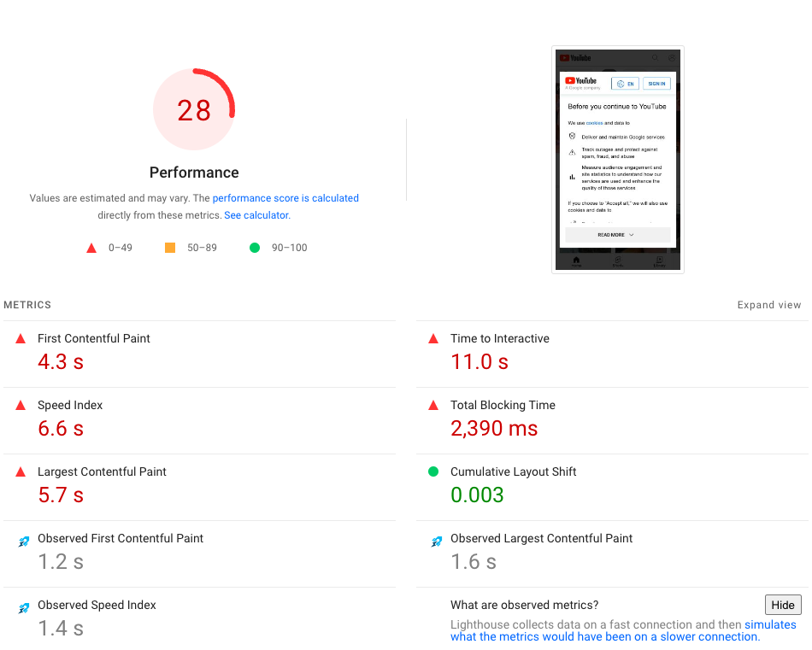Click the rocket beside Observed Speed Index
This screenshot has width=812, height=650.
pyautogui.click(x=24, y=607)
